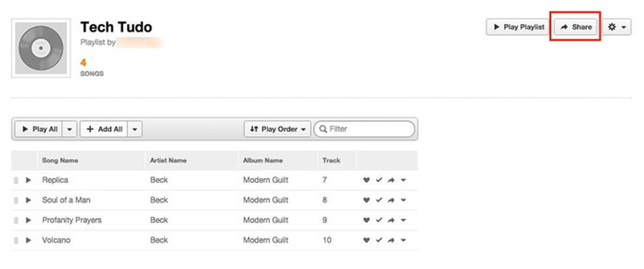Expand the Play All dropdown arrow
Viewport: 644px width, 269px height.
click(70, 130)
